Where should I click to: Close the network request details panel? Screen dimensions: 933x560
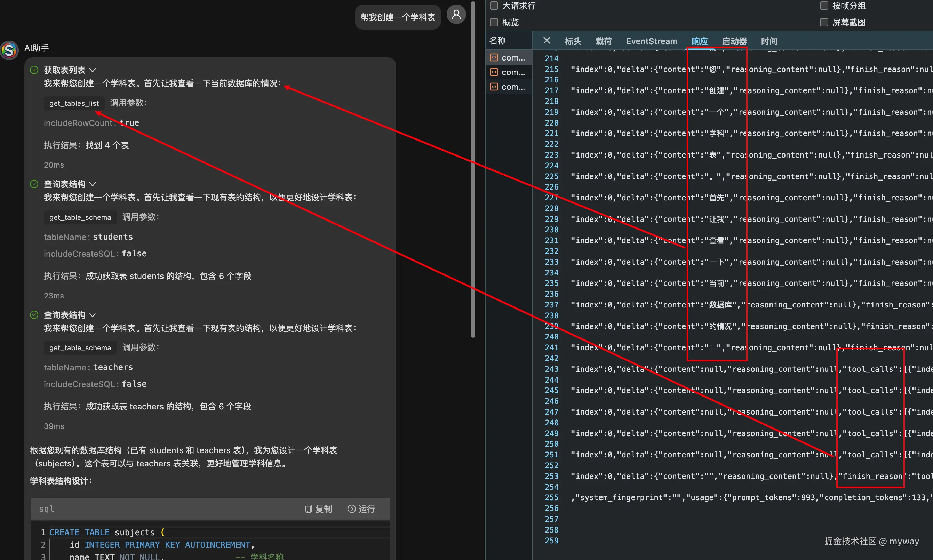547,41
